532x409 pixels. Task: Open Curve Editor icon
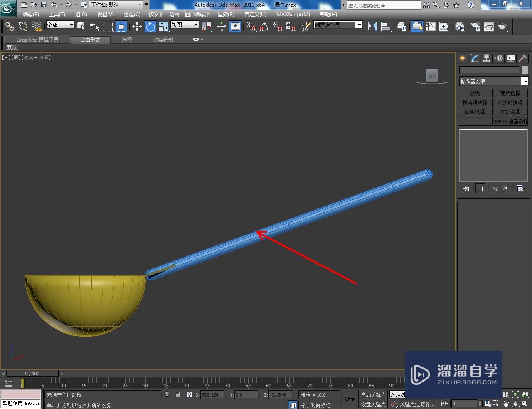point(431,27)
